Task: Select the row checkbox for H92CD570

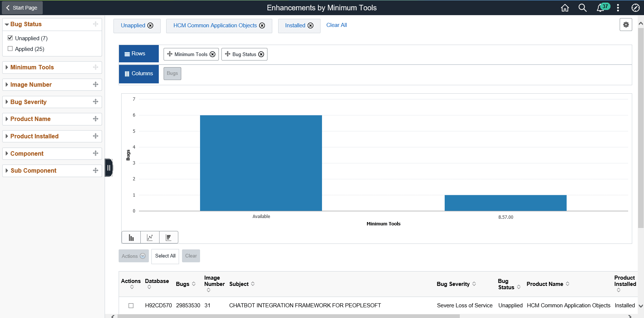Action: [131, 305]
